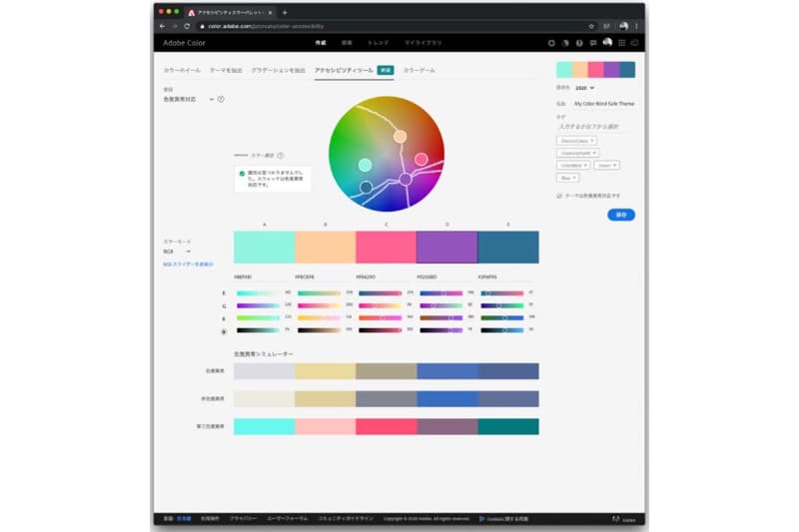This screenshot has width=799, height=532.
Task: Select the pink swatch C in the palette
Action: pyautogui.click(x=387, y=248)
